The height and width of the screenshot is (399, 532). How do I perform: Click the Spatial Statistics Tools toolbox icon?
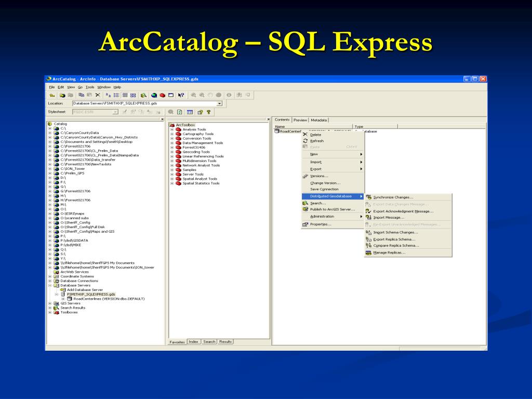(x=179, y=183)
